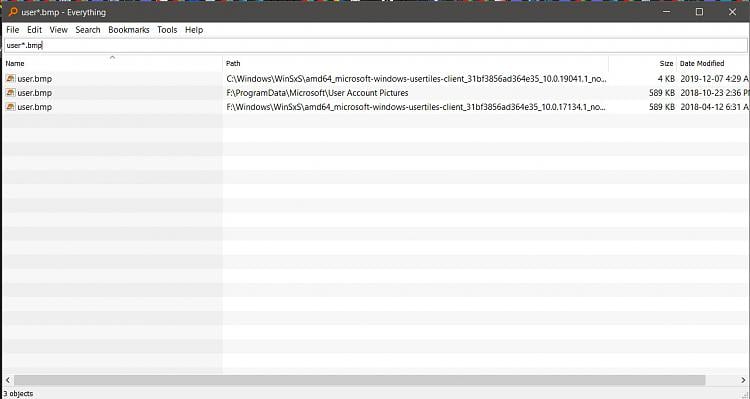Select bmp icon of ProgramData user.bmp row

(x=10, y=93)
